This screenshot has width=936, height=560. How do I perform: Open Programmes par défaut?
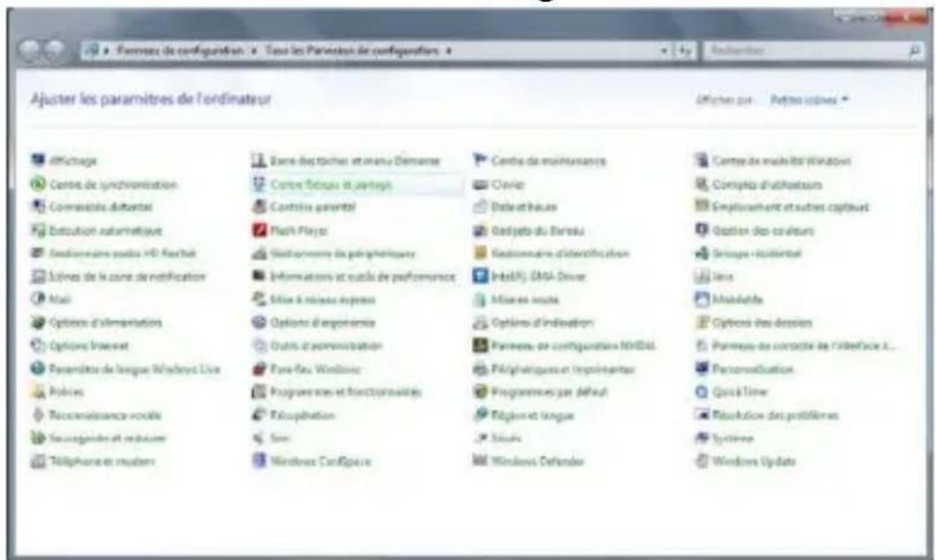(x=549, y=392)
